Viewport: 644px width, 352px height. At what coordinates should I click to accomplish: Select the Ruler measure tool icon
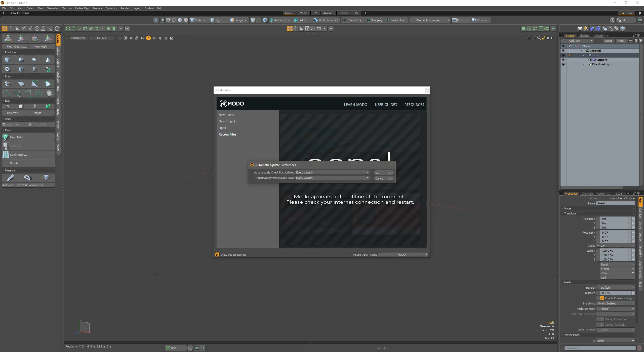pyautogui.click(x=10, y=178)
